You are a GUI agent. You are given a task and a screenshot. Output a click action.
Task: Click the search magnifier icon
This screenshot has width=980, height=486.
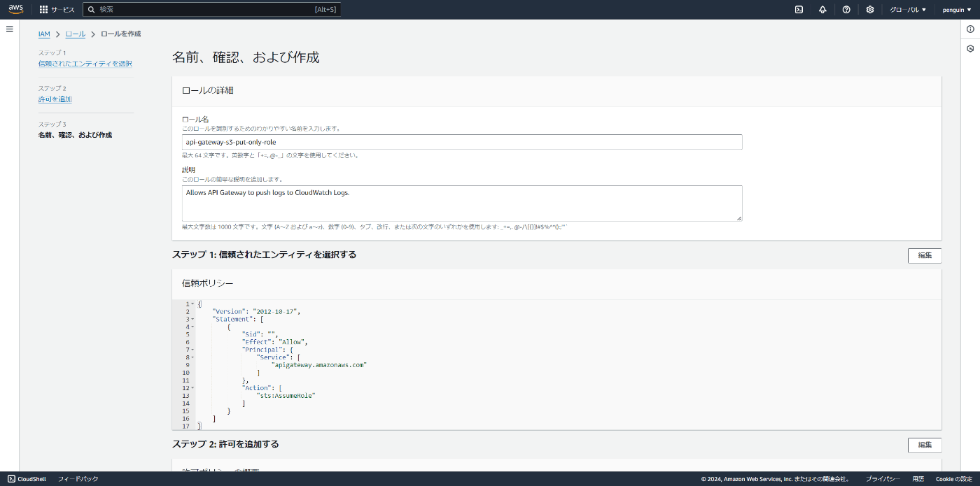[x=91, y=10]
